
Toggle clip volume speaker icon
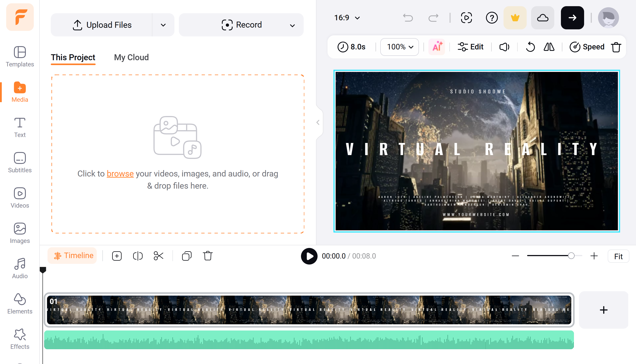pos(504,47)
